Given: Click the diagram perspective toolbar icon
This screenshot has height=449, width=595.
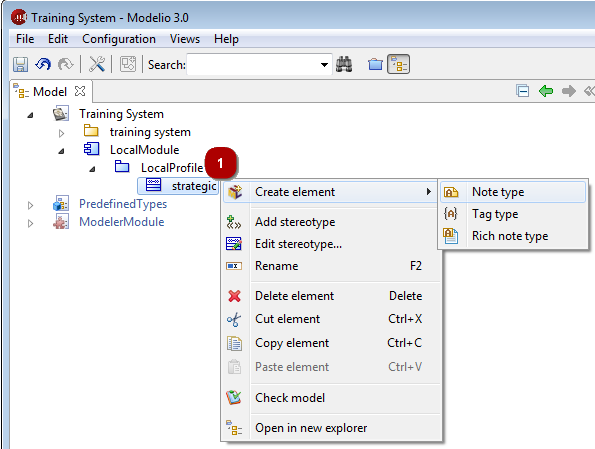Looking at the screenshot, I should 128,64.
